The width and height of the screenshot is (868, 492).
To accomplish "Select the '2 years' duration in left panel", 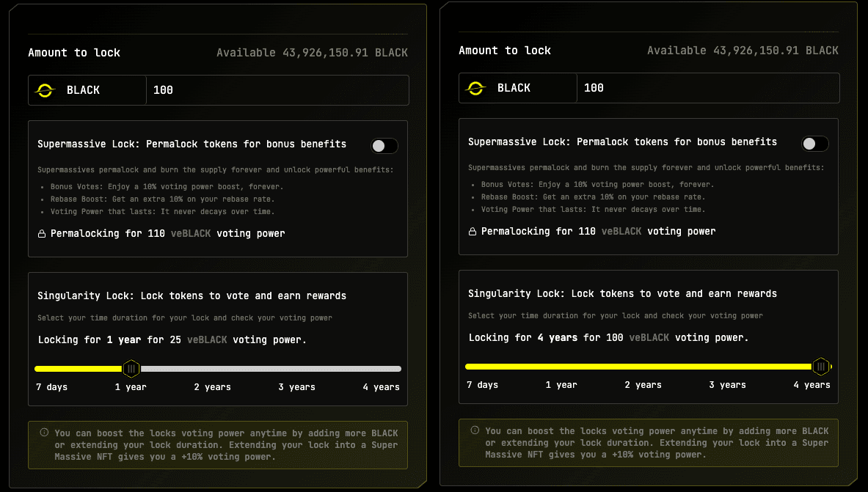I will 213,387.
